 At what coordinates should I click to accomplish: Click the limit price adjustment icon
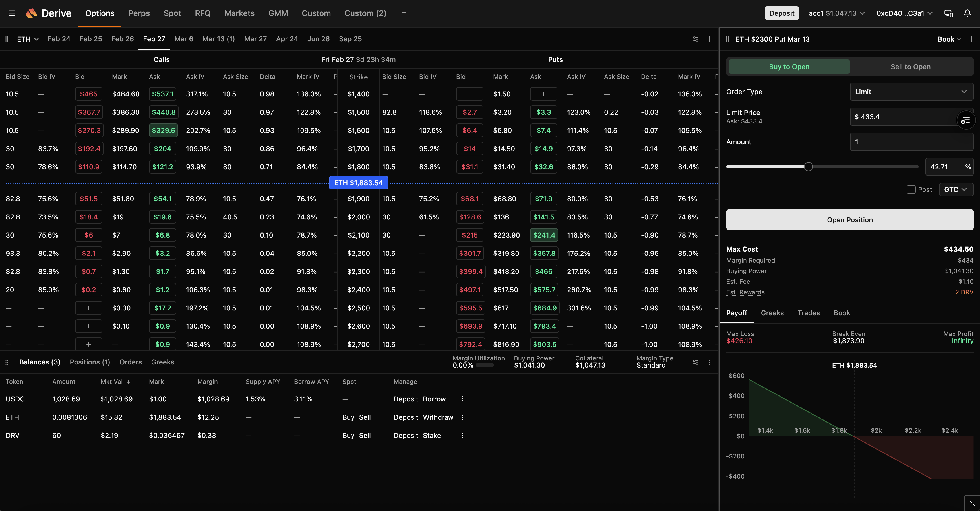965,120
